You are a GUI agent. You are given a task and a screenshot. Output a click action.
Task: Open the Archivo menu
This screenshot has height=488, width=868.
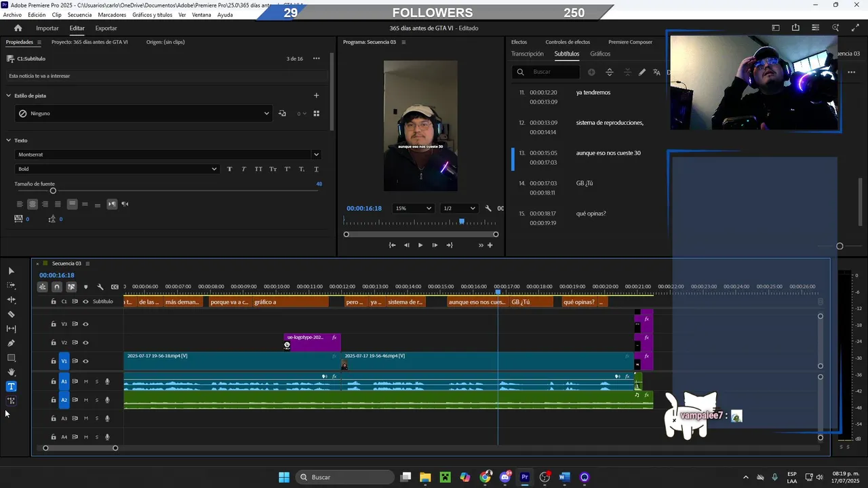coord(12,15)
